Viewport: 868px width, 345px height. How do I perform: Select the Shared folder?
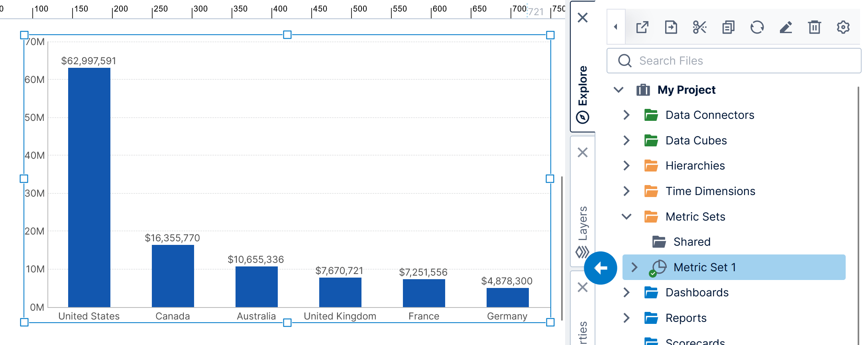[x=692, y=242]
